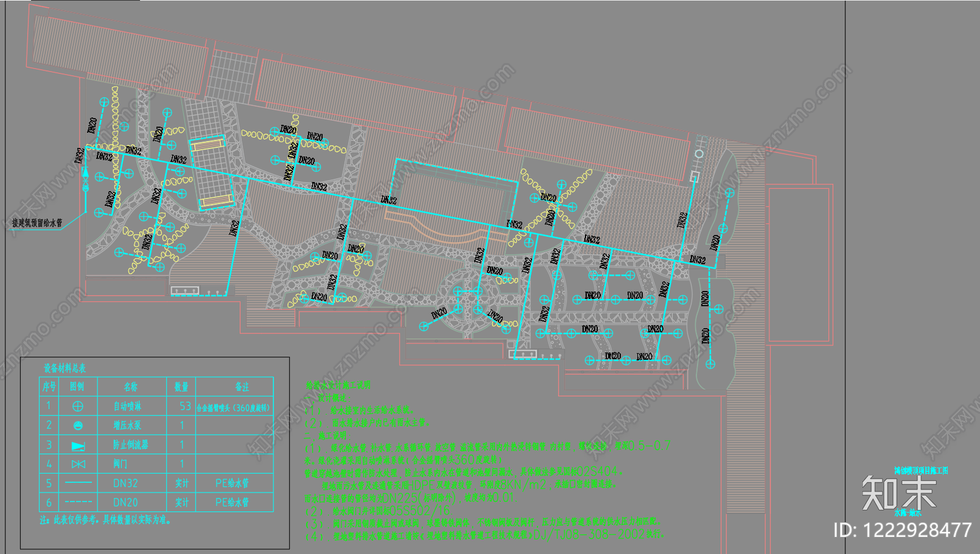Select the table footnote starting with 注

[x=105, y=520]
